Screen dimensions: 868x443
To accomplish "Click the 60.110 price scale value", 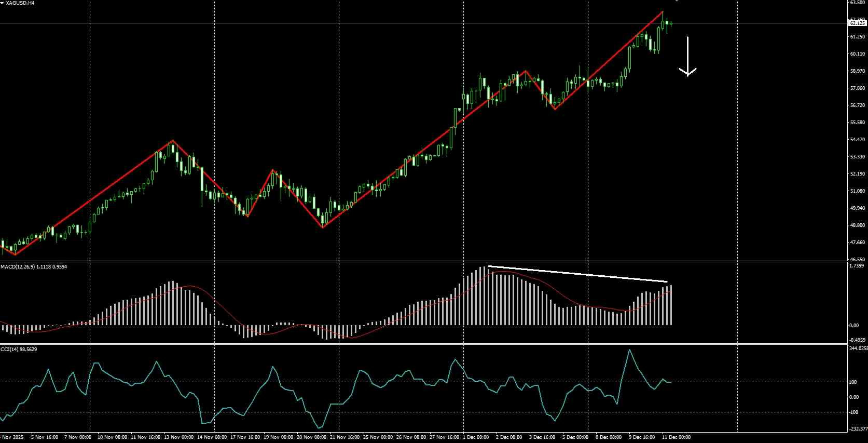I will coord(858,54).
